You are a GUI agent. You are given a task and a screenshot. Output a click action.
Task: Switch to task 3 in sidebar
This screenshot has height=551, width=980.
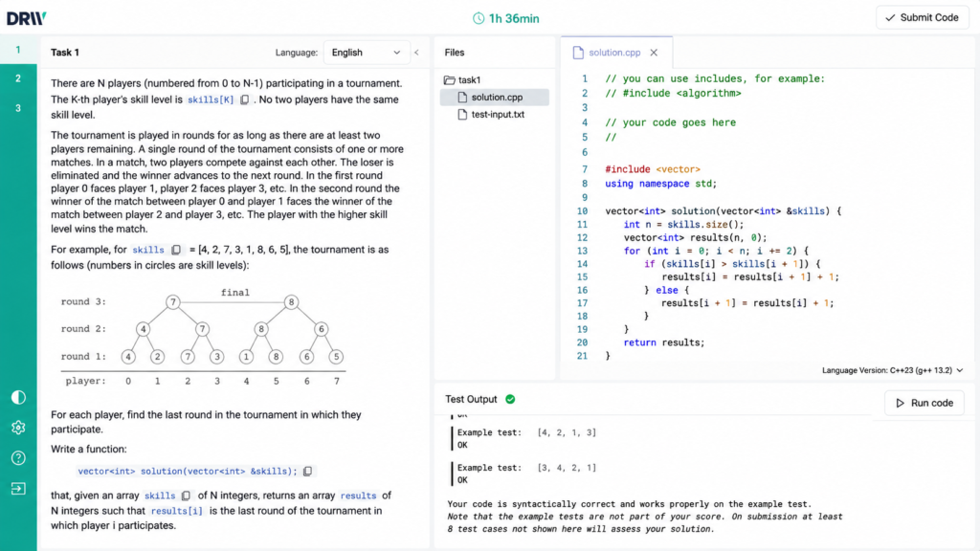tap(18, 108)
